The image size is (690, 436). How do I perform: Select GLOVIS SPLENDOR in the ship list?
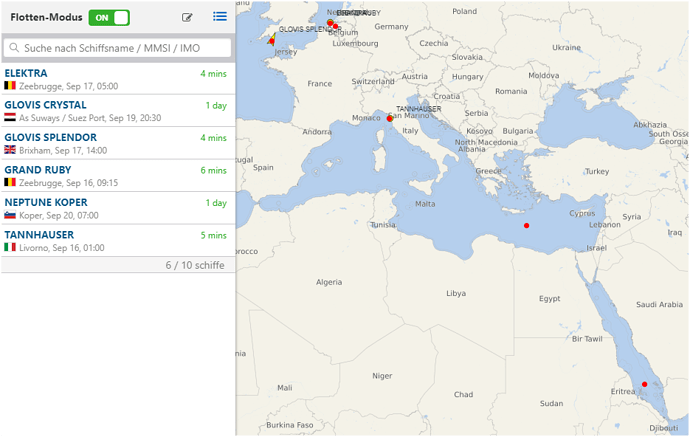click(51, 137)
